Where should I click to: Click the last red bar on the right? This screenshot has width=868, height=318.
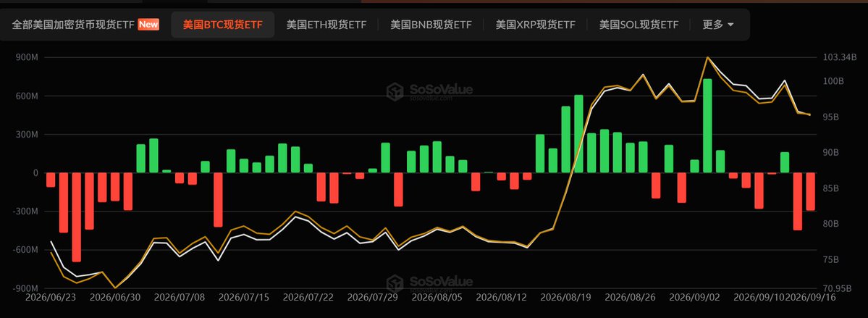(x=810, y=192)
